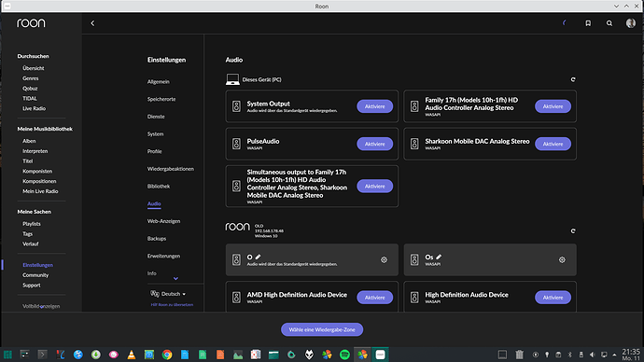Go to Genres in the sidebar
Image resolution: width=644 pixels, height=362 pixels.
(31, 78)
